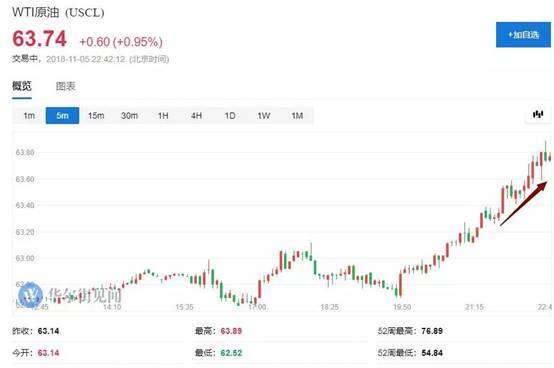Viewport: 554px width, 368px height.
Task: Click the 63.80 price axis label
Action: pyautogui.click(x=25, y=153)
